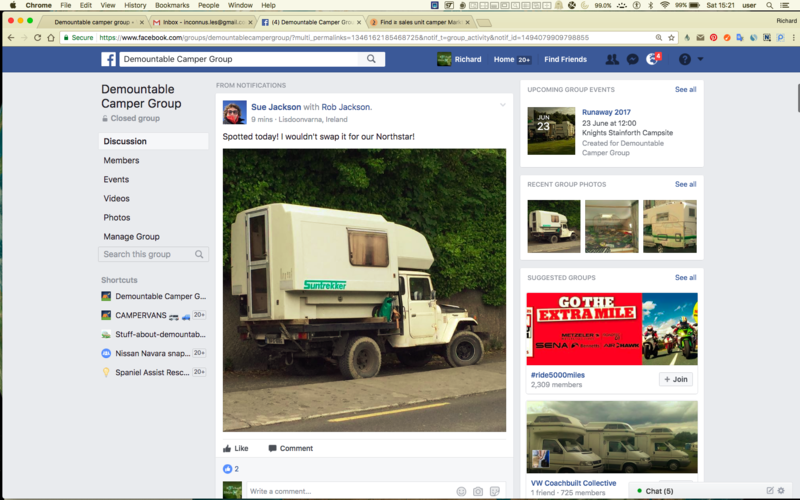Click the macOS Spotlight search icon
Viewport: 800px width, 500px height.
pyautogui.click(x=769, y=5)
